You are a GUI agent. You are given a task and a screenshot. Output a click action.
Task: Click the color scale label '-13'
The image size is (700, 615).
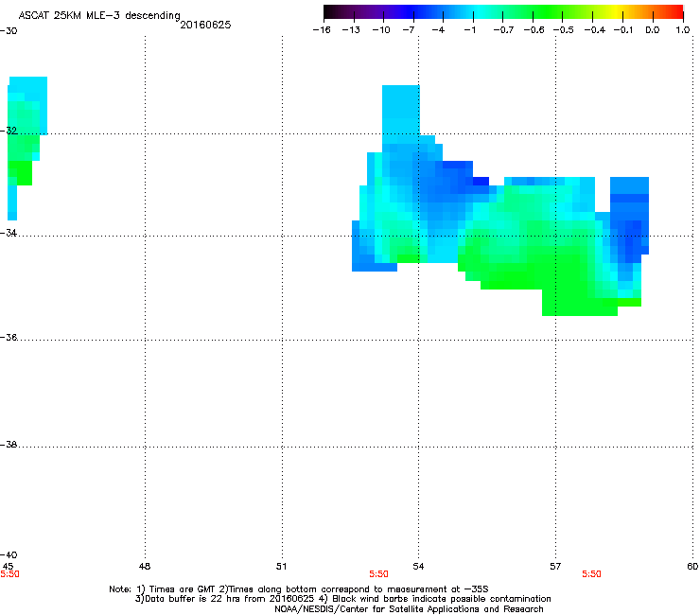click(351, 30)
